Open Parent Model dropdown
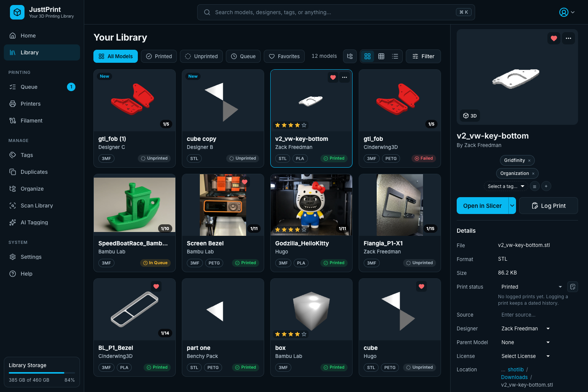Image resolution: width=588 pixels, height=392 pixels. tap(526, 342)
